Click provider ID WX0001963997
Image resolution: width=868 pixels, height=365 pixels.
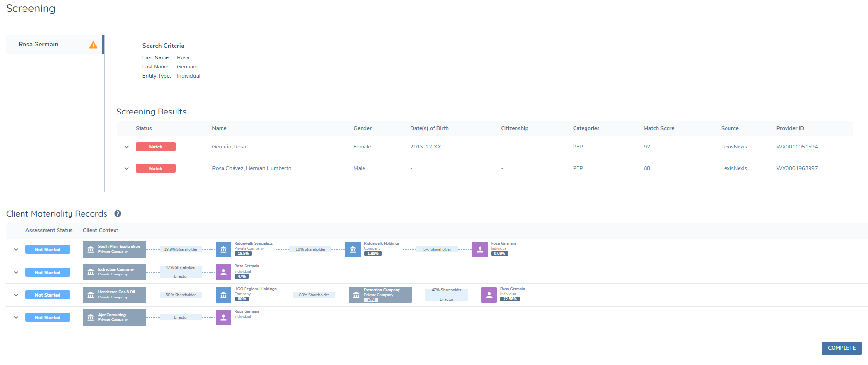[x=797, y=168]
